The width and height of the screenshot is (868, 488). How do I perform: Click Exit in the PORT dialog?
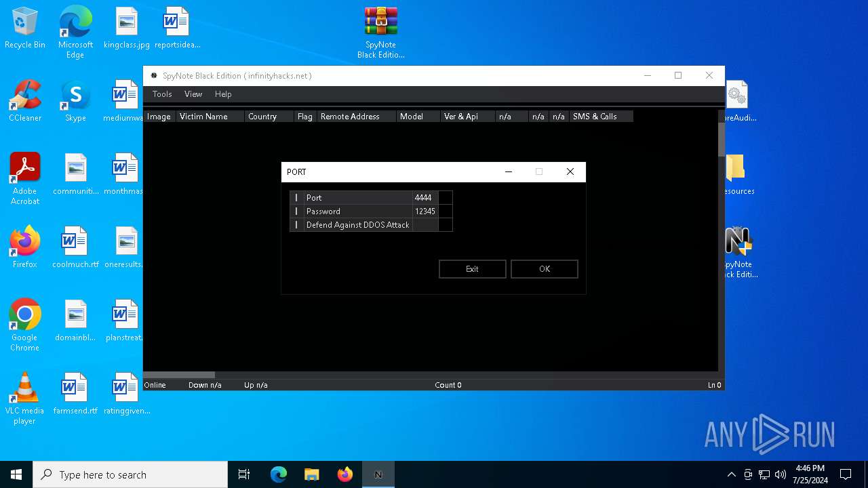pos(473,269)
